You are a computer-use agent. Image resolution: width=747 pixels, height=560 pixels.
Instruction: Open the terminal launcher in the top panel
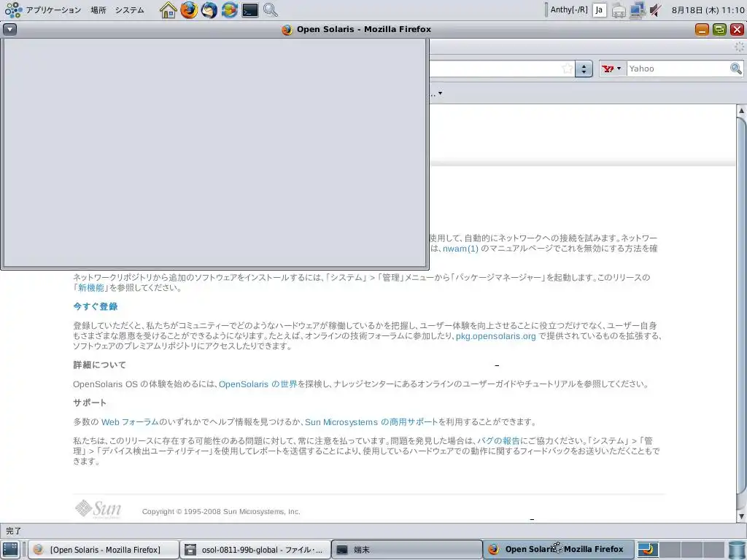point(250,10)
